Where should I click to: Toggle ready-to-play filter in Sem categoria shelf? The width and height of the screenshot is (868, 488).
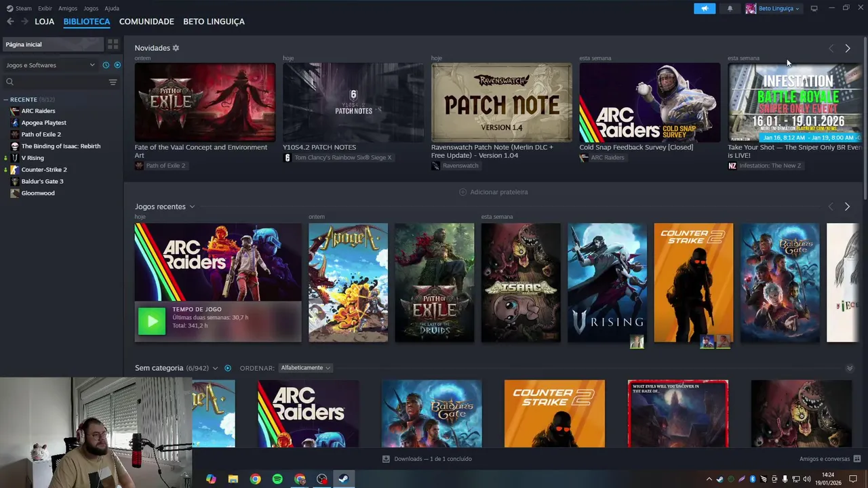(x=228, y=368)
